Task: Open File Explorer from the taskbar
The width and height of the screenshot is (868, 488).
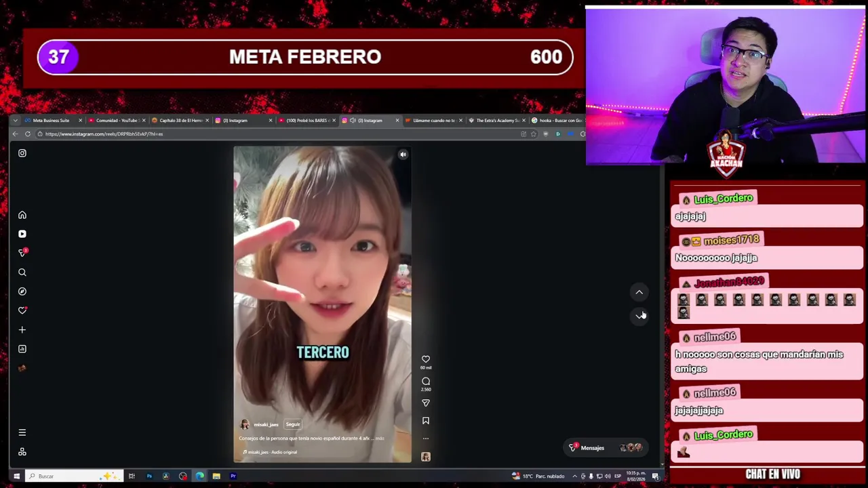Action: point(216,476)
